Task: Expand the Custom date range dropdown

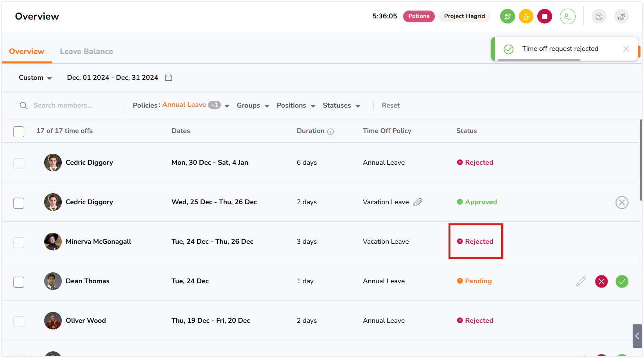Action: click(35, 77)
